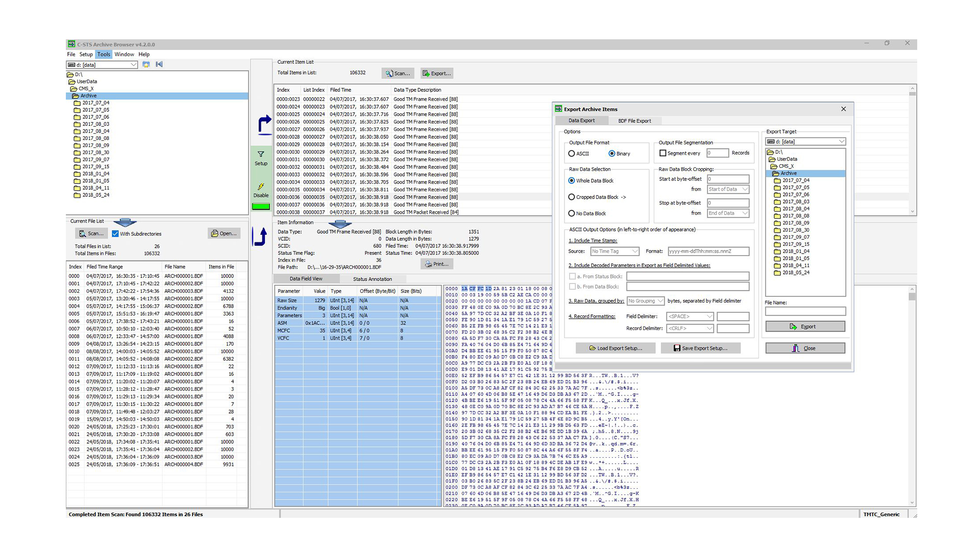The image size is (980, 551).
Task: Click the green filter status indicator
Action: click(261, 207)
